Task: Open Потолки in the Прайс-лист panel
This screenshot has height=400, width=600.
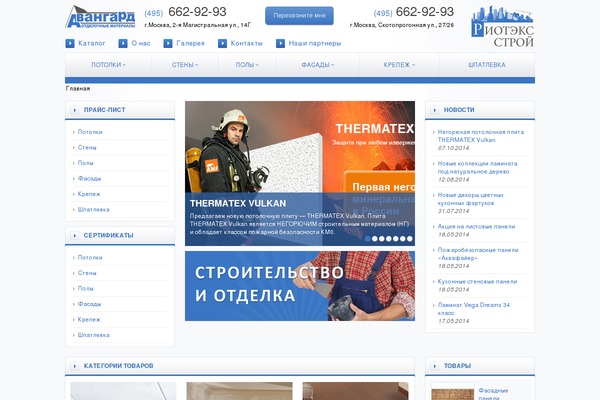Action: [90, 132]
